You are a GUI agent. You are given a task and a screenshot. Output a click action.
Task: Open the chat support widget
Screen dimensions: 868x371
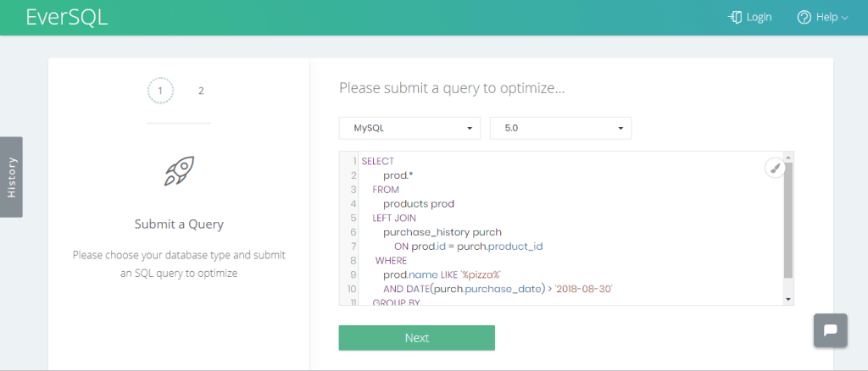[831, 330]
